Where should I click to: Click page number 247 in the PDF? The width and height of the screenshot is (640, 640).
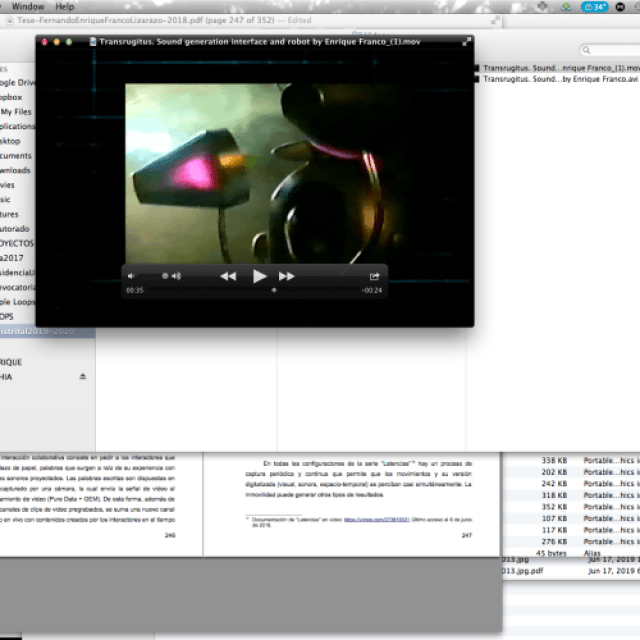pos(467,535)
